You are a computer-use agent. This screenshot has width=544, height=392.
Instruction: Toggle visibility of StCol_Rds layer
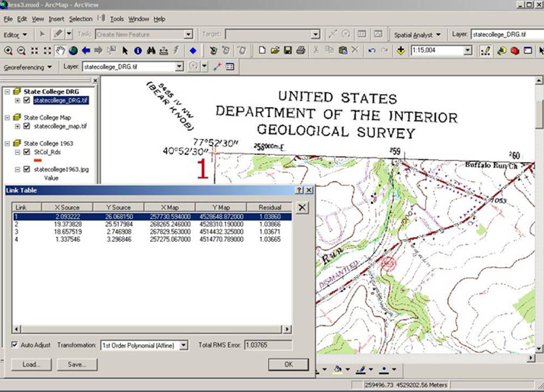[x=27, y=152]
